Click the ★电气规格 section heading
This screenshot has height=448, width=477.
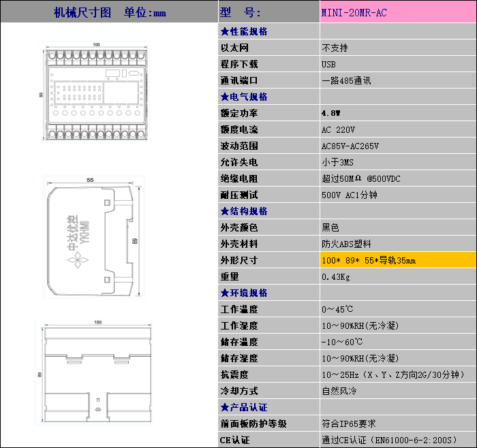244,97
